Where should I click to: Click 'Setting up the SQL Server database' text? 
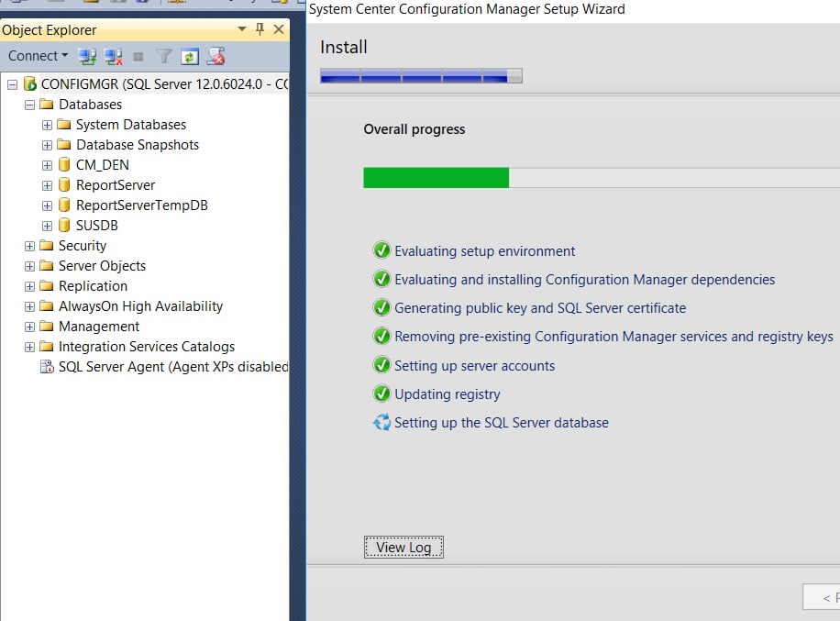tap(502, 423)
